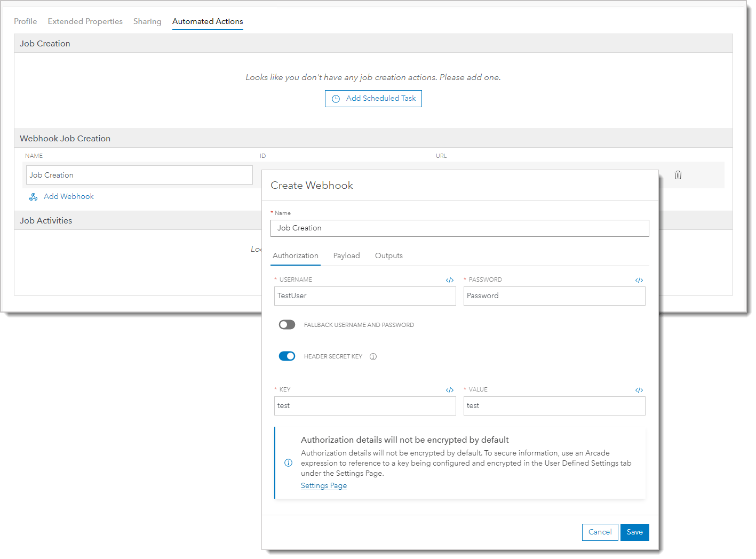Disable the Header Secret Key toggle
Image resolution: width=756 pixels, height=559 pixels.
[x=287, y=356]
